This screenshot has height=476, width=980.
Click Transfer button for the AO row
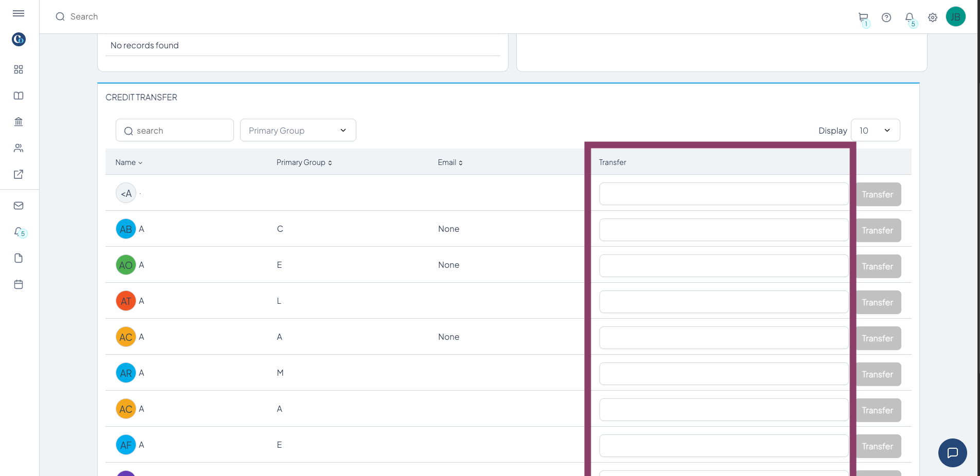tap(878, 266)
